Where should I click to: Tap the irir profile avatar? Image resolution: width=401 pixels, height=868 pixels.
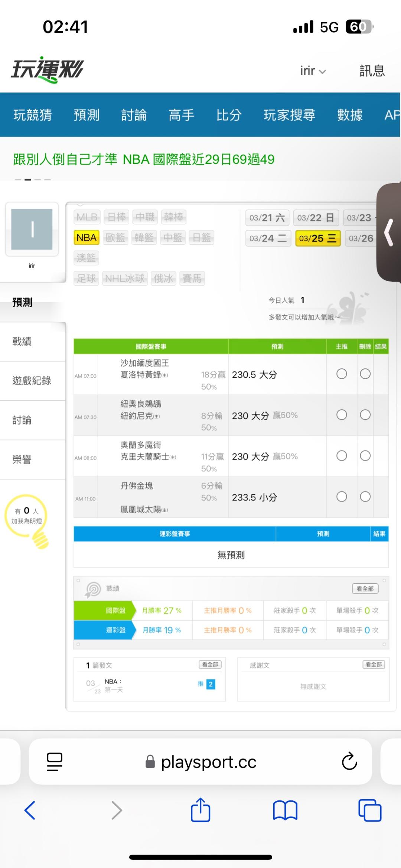(32, 229)
